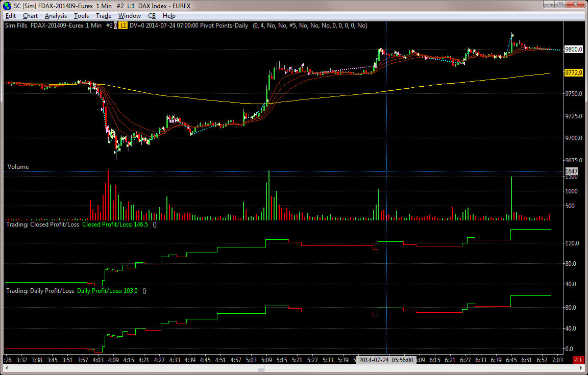Open the CB menu

[152, 16]
